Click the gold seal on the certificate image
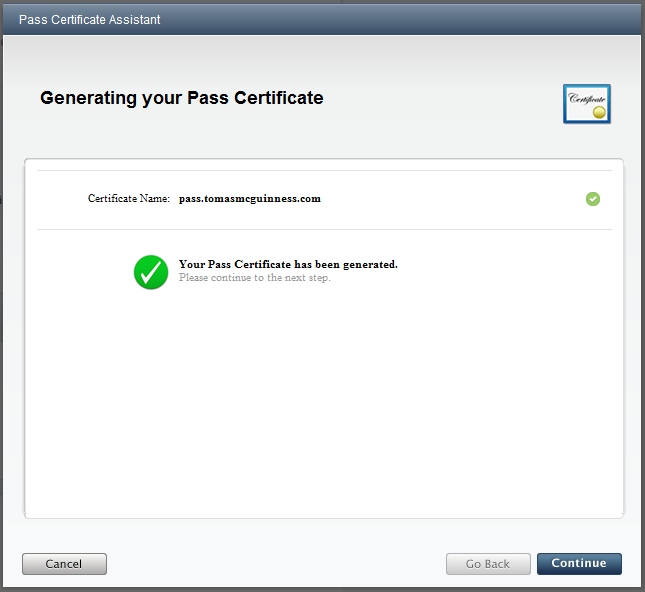The image size is (645, 592). click(x=599, y=113)
